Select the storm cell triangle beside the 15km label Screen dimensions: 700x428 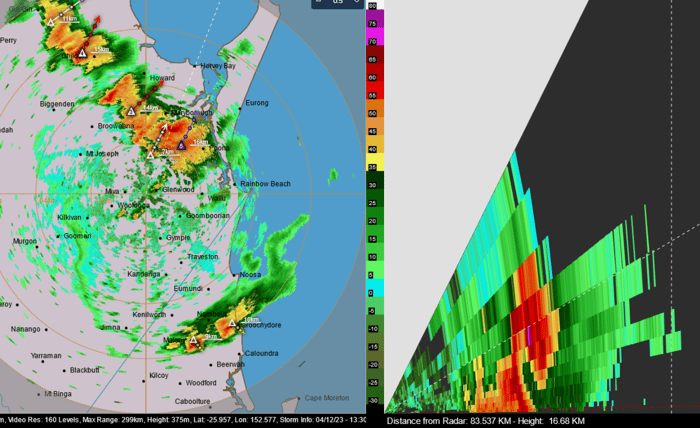[x=82, y=54]
